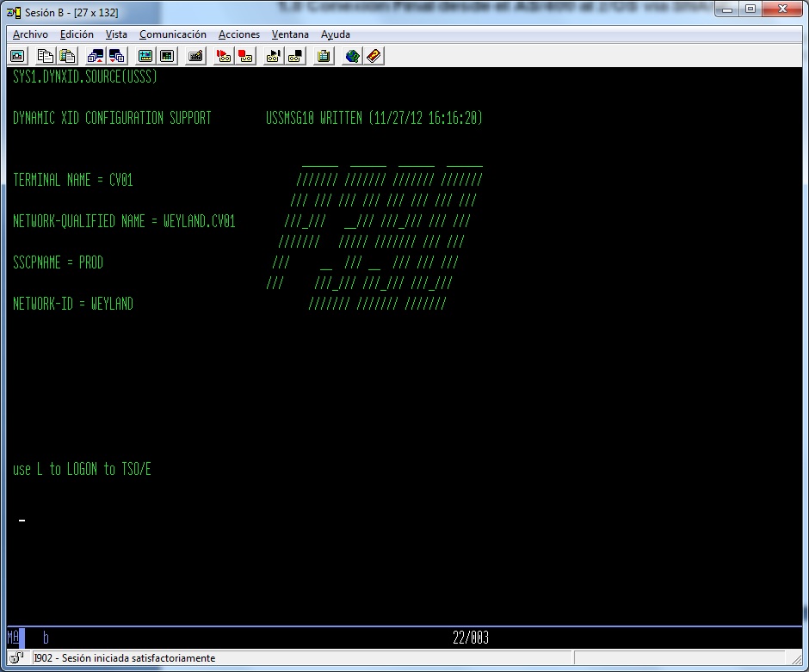
Task: Click the MA indicator in operator area
Action: (13, 638)
